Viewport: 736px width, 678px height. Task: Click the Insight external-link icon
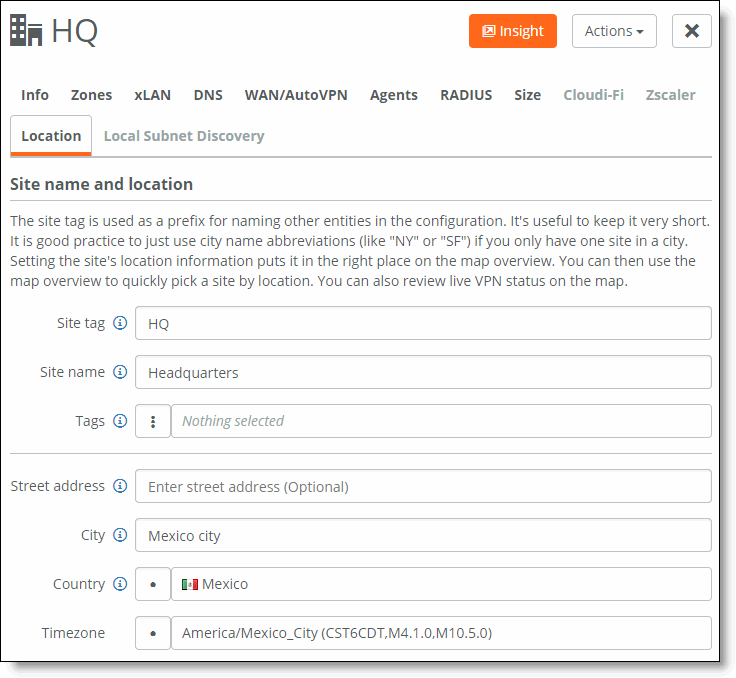[x=489, y=31]
